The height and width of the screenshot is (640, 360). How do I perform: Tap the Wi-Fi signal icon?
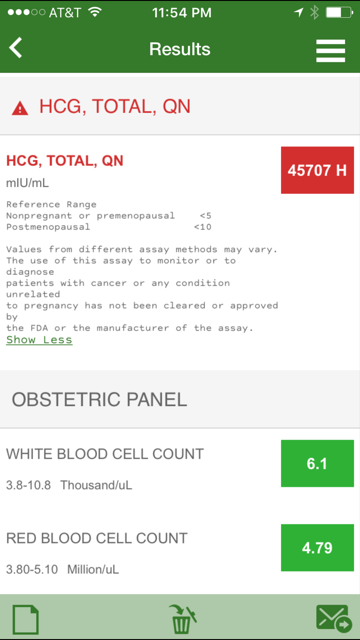click(x=95, y=12)
